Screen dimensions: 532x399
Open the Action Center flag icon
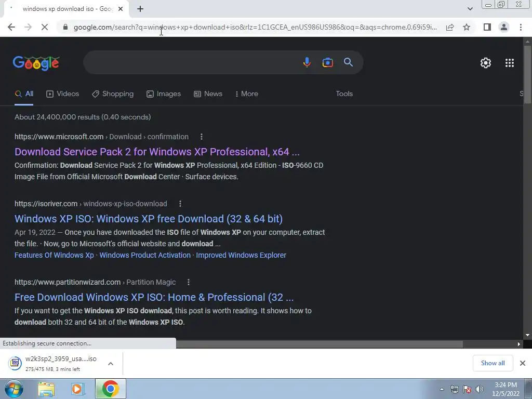[x=467, y=389]
